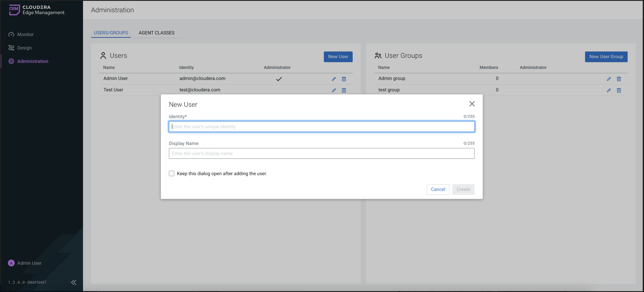
Task: Switch to the Agent Classes tab
Action: click(x=156, y=33)
